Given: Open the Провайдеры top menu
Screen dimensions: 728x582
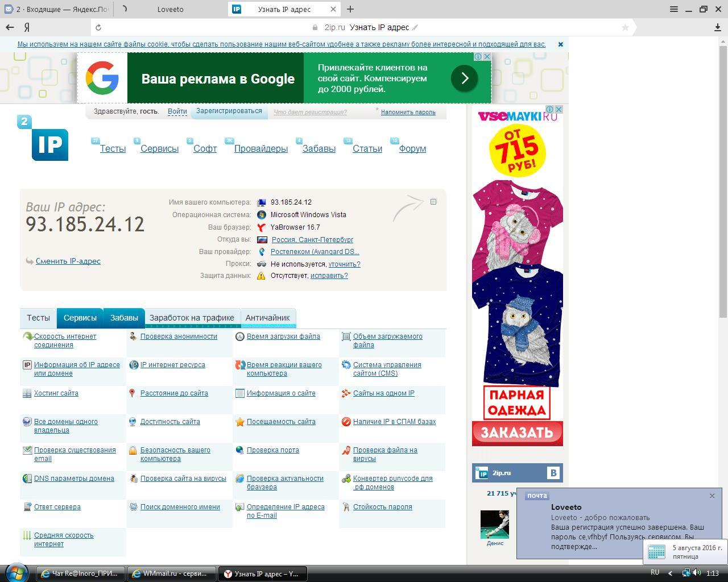Looking at the screenshot, I should pos(261,148).
